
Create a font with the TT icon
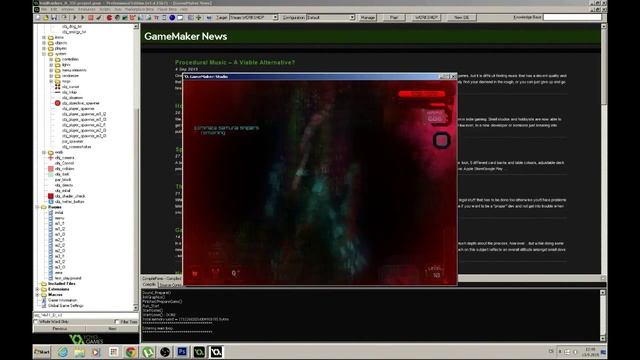coord(156,18)
